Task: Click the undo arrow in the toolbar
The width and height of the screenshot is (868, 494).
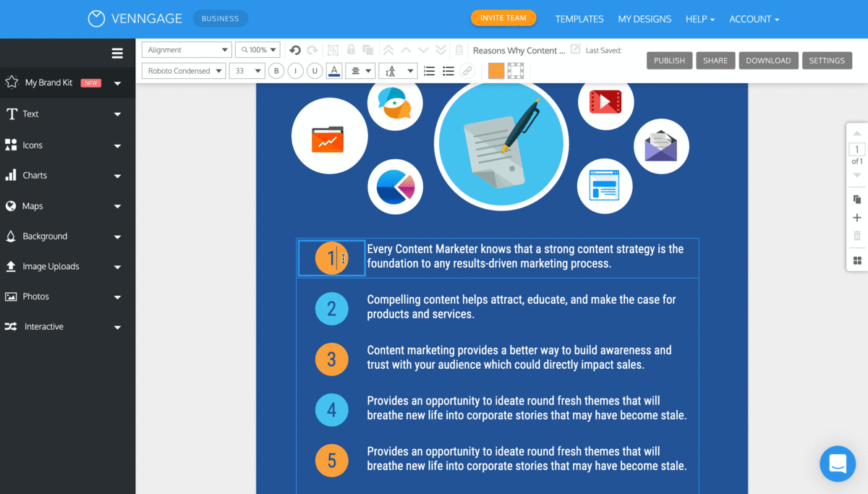Action: 295,50
